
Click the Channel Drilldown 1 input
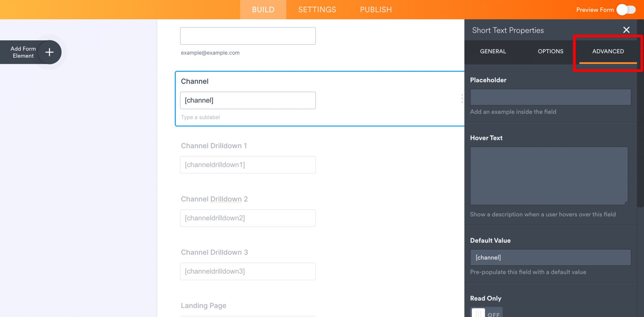coord(248,165)
